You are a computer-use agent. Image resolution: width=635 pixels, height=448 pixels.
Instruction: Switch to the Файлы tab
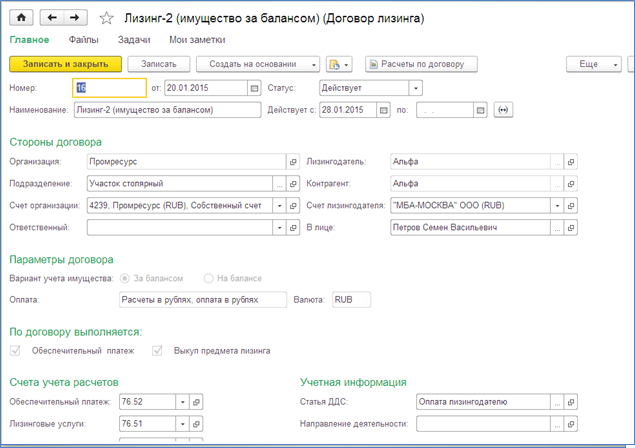83,40
